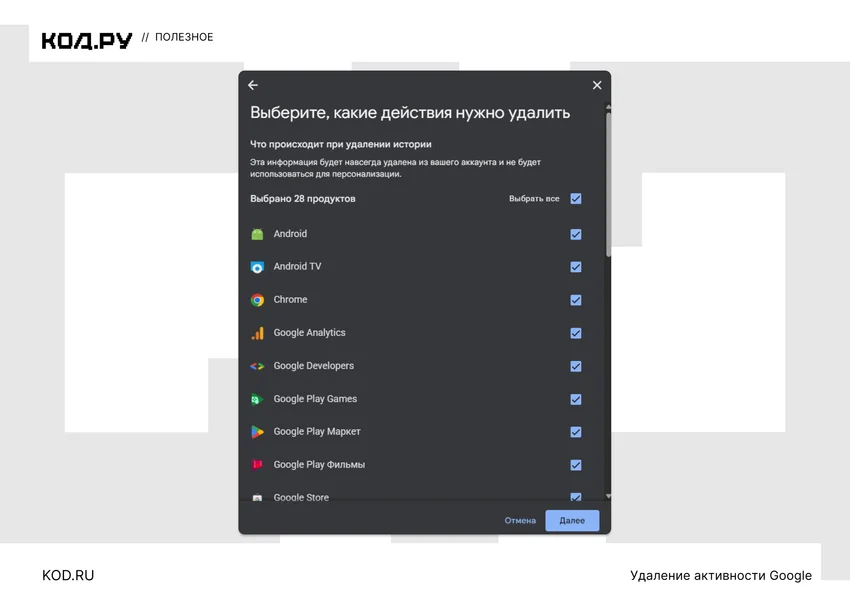Click the Отмена button
The width and height of the screenshot is (850, 605).
pyautogui.click(x=520, y=520)
